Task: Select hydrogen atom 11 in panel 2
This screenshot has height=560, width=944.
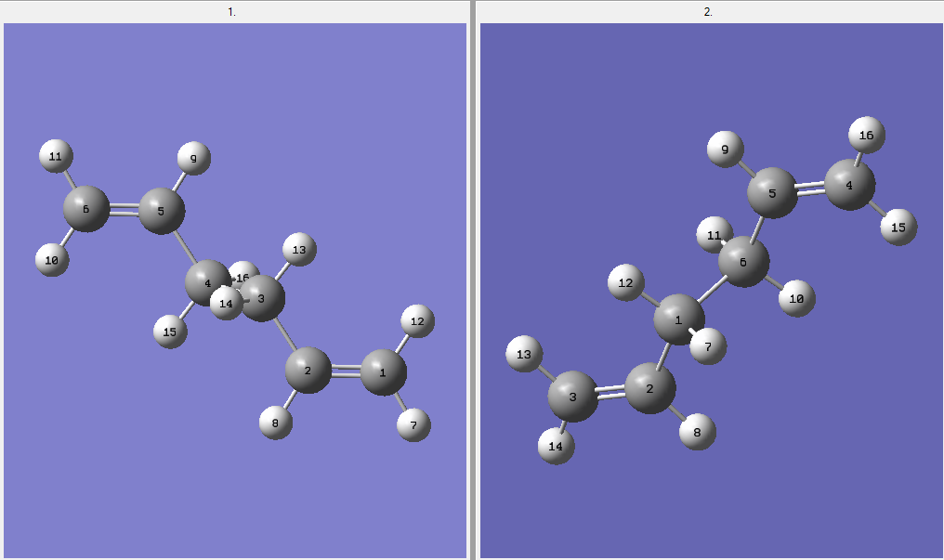Action: pyautogui.click(x=714, y=235)
